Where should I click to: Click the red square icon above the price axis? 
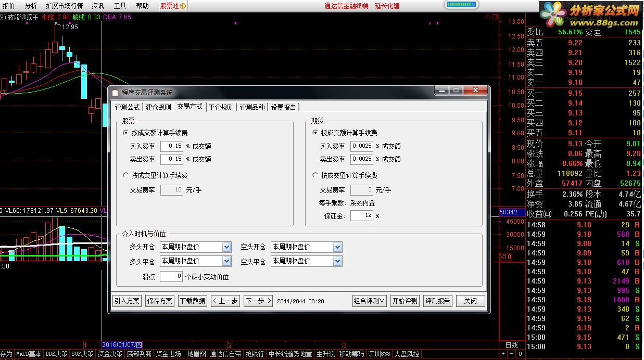tap(494, 17)
